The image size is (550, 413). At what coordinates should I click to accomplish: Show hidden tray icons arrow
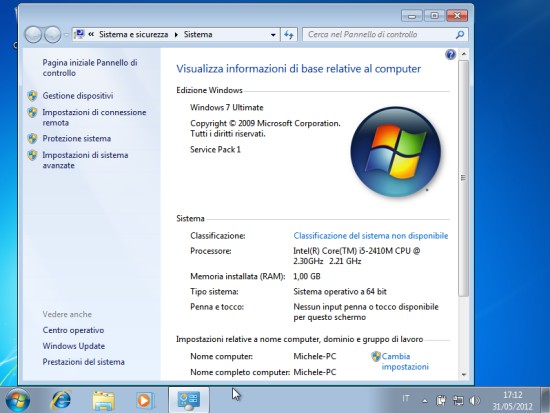(x=425, y=401)
